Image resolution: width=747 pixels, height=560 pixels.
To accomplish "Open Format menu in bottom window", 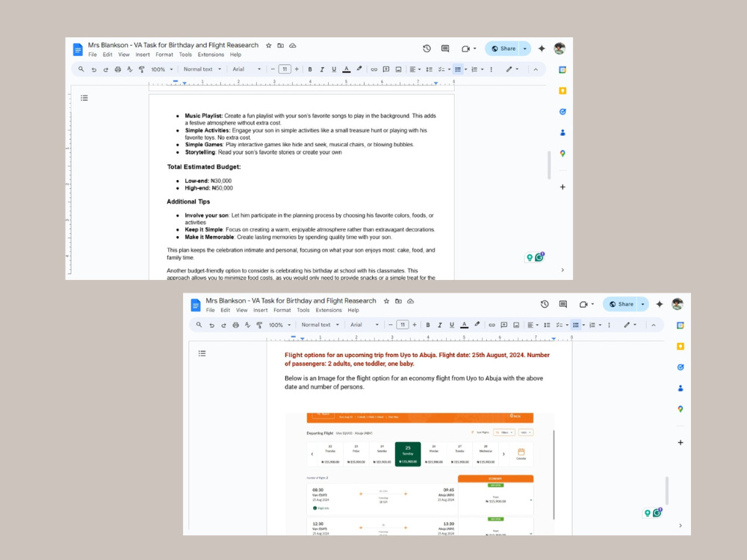I will click(282, 311).
